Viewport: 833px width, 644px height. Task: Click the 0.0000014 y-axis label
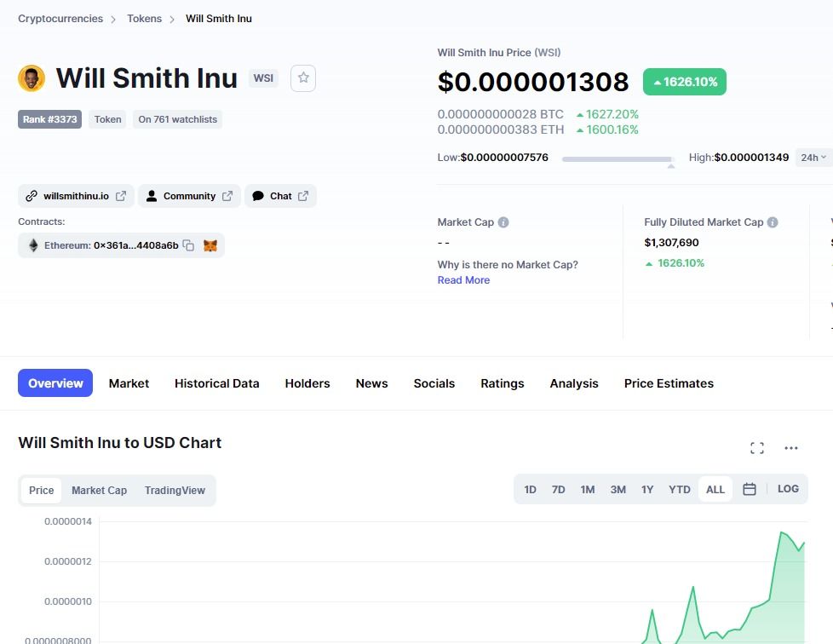68,521
